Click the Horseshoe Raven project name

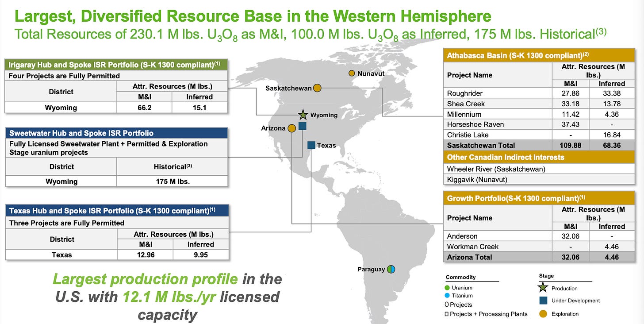click(x=475, y=124)
